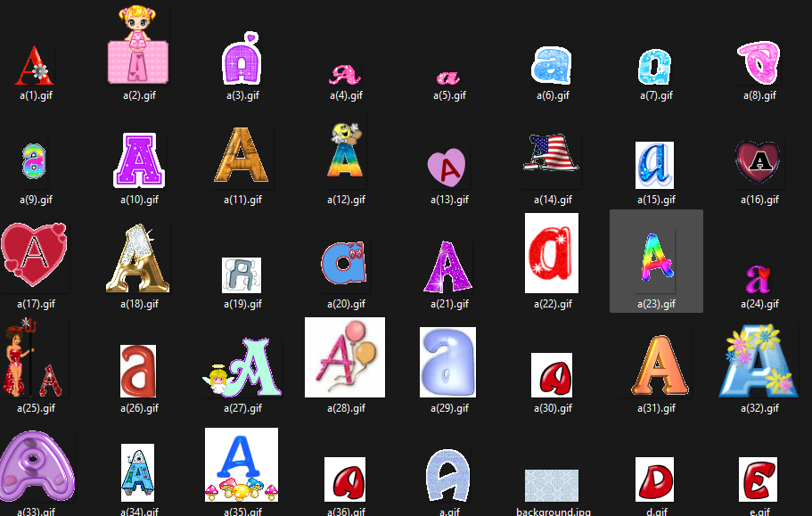812x516 pixels.
Task: Click a(18).gif gold sparkling letter A
Action: click(138, 258)
